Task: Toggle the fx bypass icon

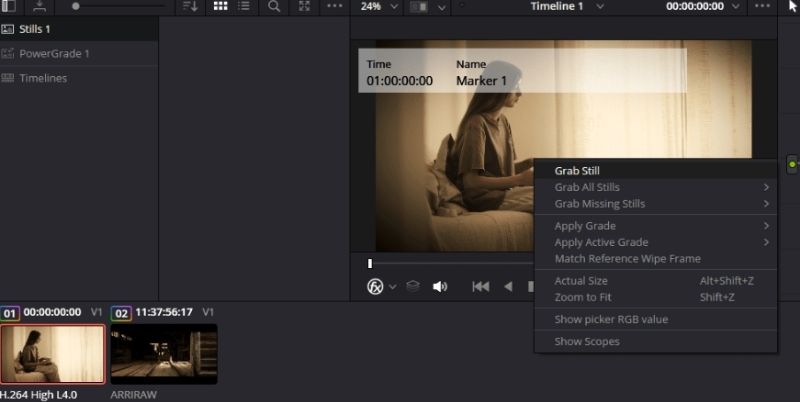Action: coord(375,286)
